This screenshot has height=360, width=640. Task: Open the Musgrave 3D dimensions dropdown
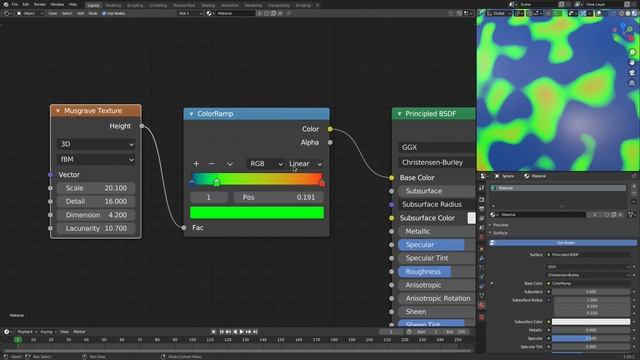point(96,144)
